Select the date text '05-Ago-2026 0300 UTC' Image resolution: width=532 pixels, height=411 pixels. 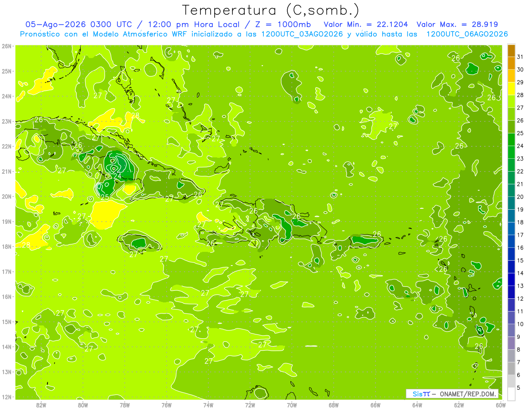click(78, 24)
